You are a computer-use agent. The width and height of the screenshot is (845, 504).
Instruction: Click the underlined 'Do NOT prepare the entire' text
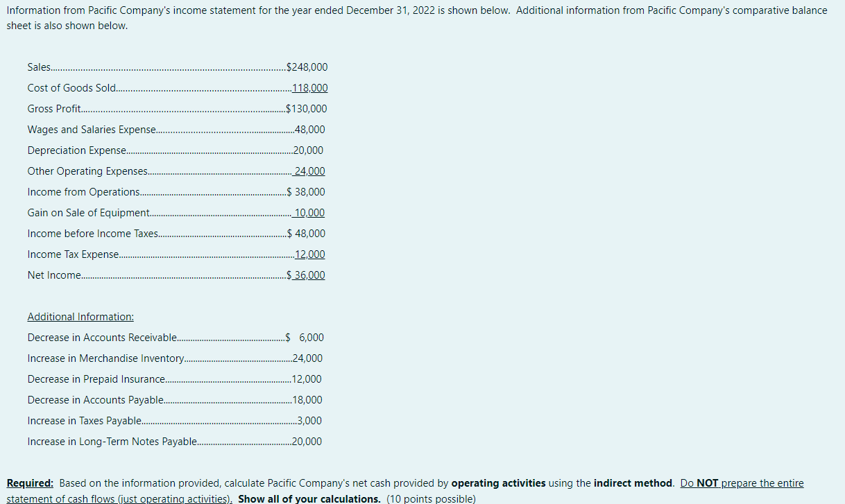tap(742, 483)
